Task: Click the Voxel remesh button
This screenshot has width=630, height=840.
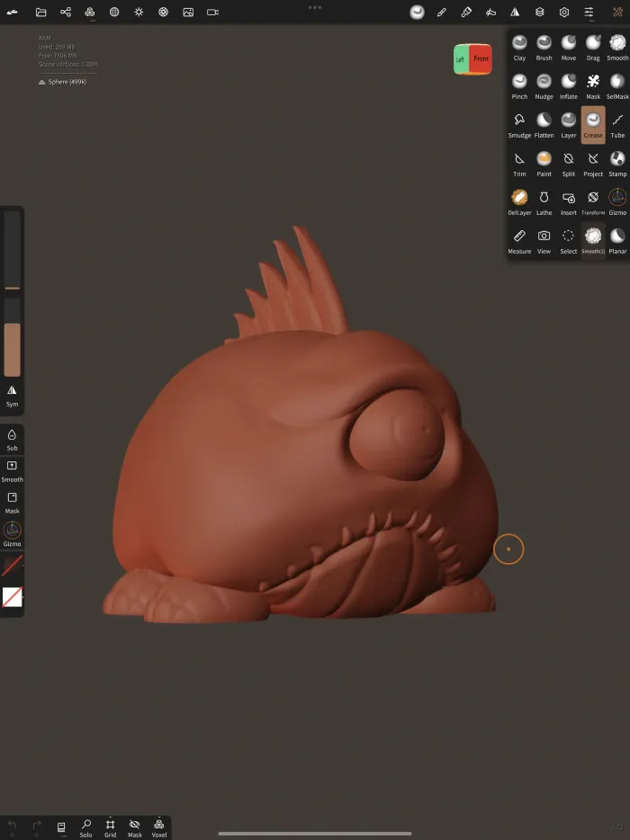Action: pyautogui.click(x=158, y=827)
